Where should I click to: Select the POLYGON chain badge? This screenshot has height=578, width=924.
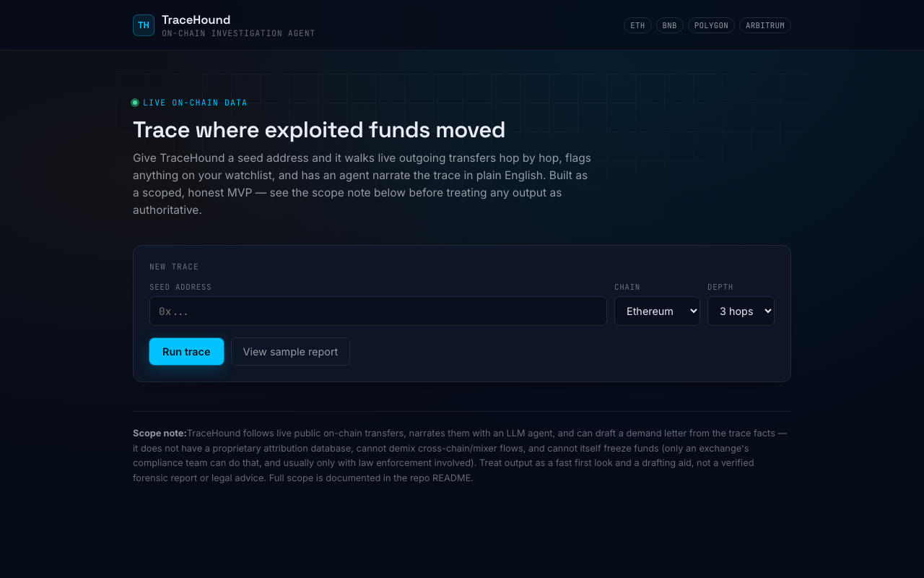pyautogui.click(x=711, y=25)
